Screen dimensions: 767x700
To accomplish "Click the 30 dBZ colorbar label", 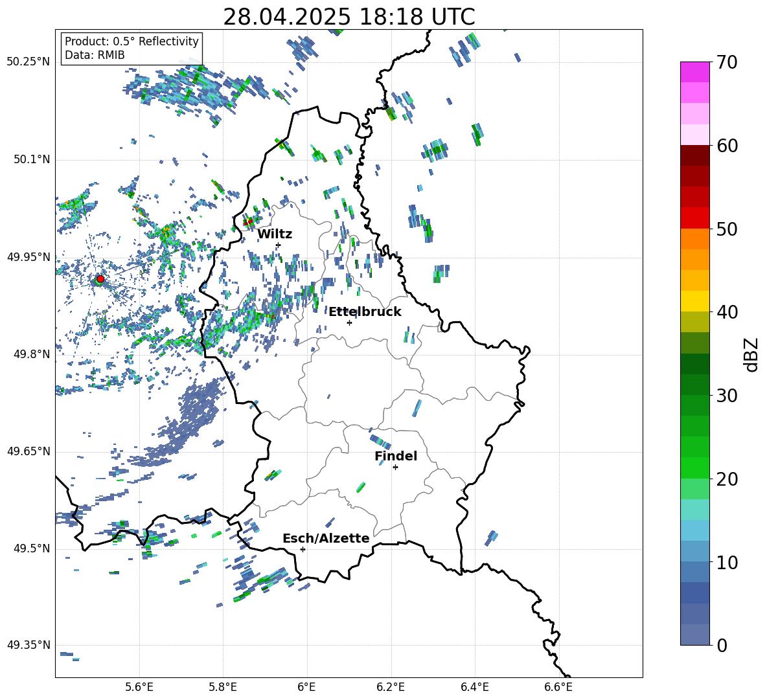I will 727,396.
